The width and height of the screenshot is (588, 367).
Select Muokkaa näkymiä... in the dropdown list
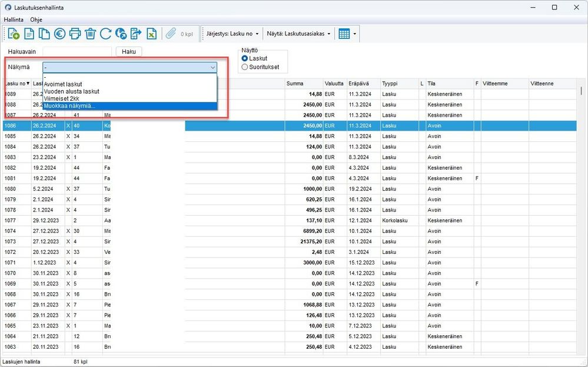69,106
